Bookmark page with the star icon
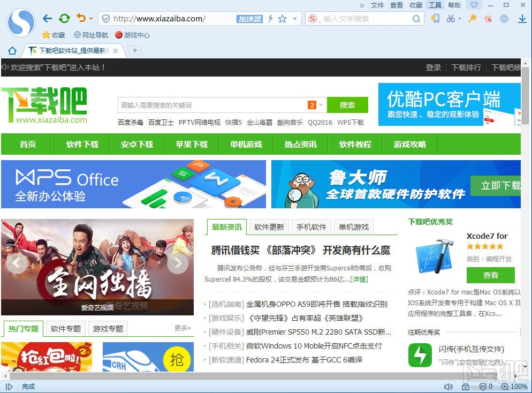The image size is (532, 393). 282,19
